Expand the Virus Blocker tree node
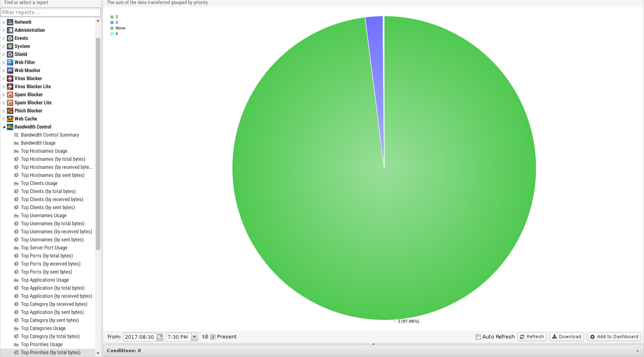This screenshot has width=644, height=357. pyautogui.click(x=4, y=79)
